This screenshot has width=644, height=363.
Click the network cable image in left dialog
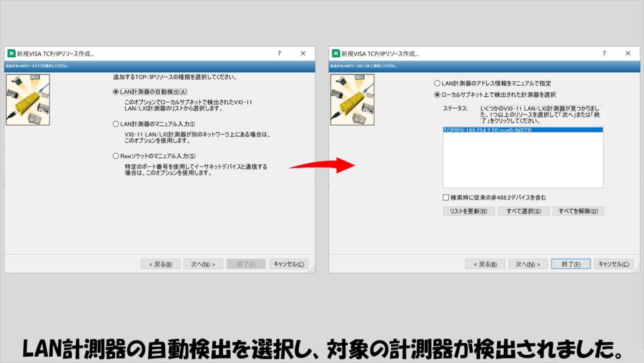(28, 99)
